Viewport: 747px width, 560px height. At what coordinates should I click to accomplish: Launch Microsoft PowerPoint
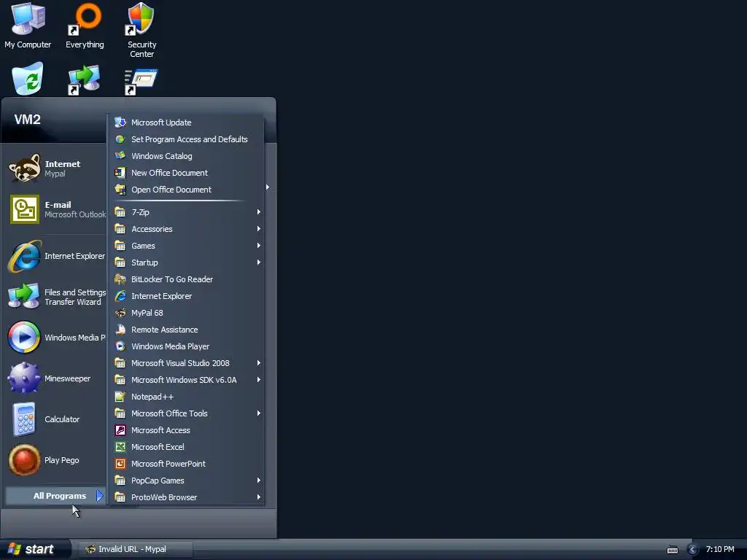(x=186, y=464)
